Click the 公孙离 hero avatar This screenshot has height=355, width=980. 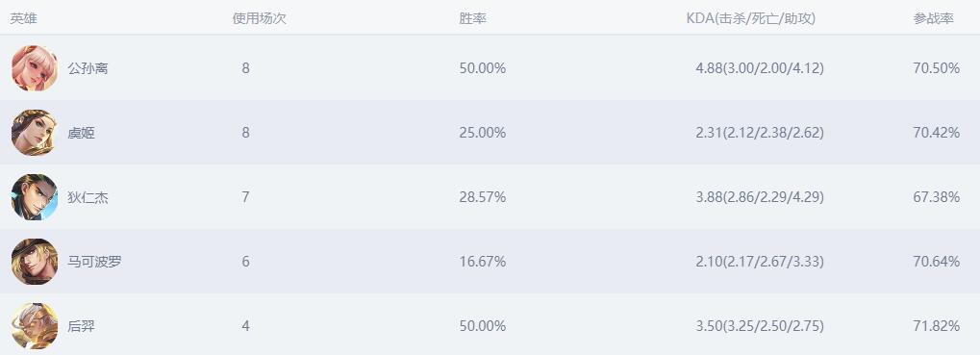pos(35,68)
